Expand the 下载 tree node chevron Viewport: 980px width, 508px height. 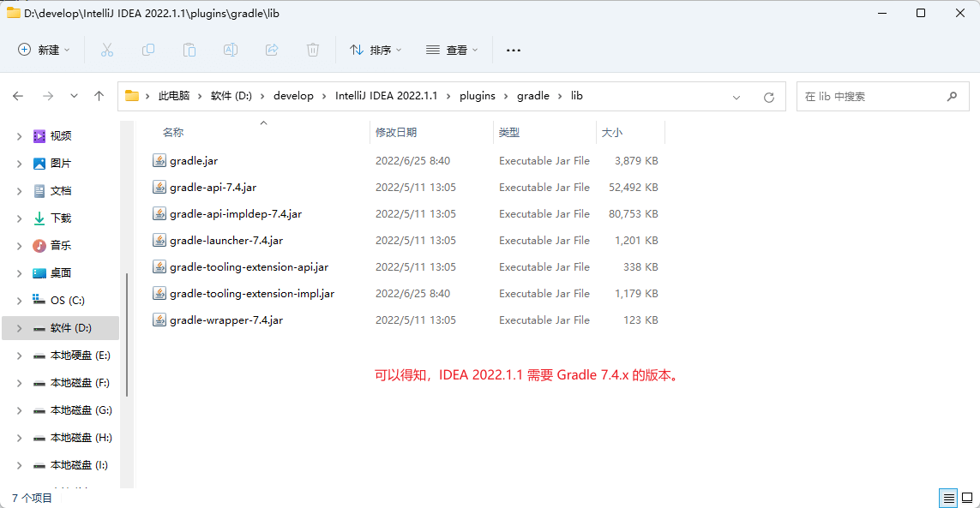pos(20,218)
